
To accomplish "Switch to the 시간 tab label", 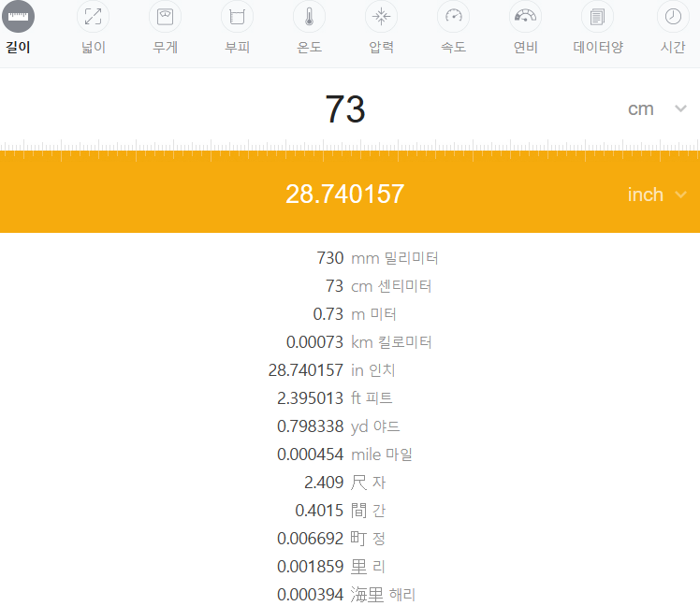I will pos(673,47).
